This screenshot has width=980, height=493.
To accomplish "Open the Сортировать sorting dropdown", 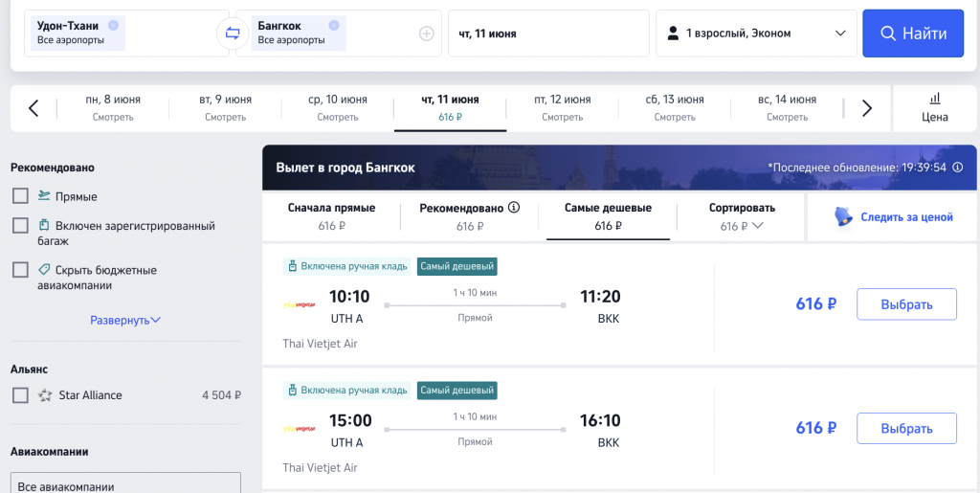I will click(742, 216).
